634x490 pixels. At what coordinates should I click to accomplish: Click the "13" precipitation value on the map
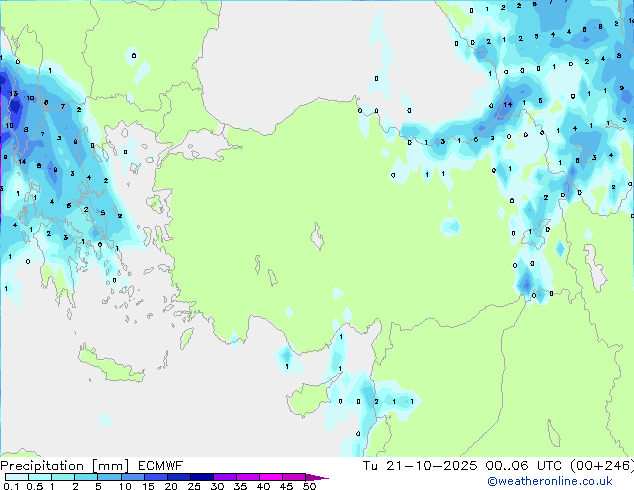point(14,94)
